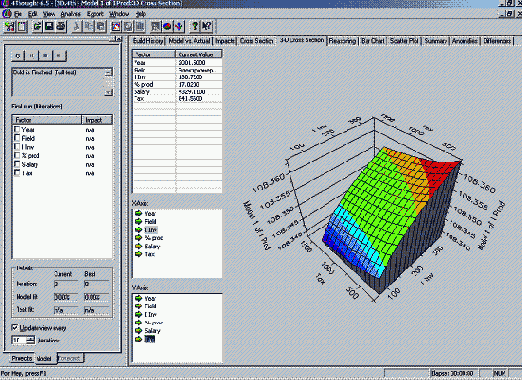Tick the Salary factor checkbox
Image resolution: width=522 pixels, height=380 pixels.
[17, 164]
